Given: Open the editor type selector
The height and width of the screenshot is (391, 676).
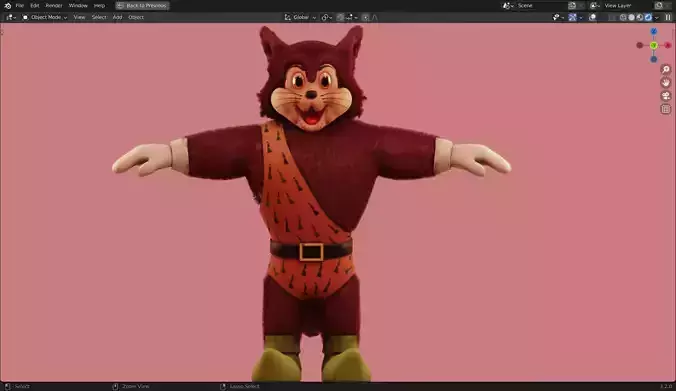Looking at the screenshot, I should pyautogui.click(x=10, y=17).
